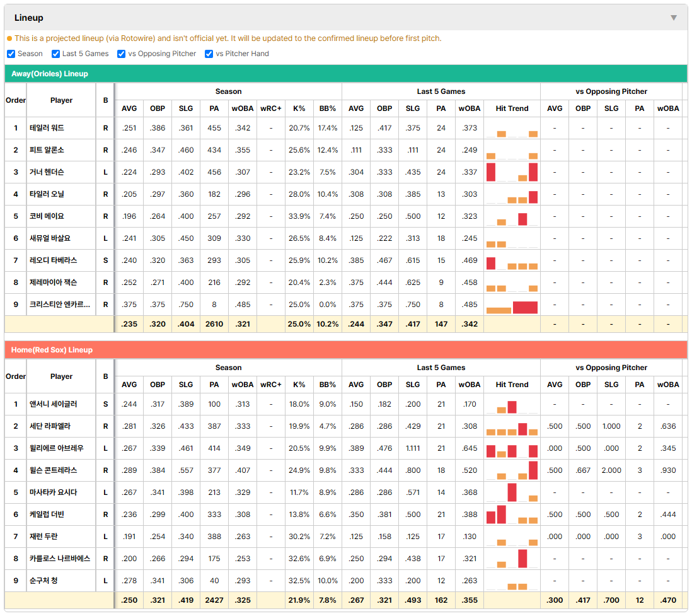692x616 pixels.
Task: Click 윌리에르 아브레우 hit trend bars
Action: coord(512,448)
